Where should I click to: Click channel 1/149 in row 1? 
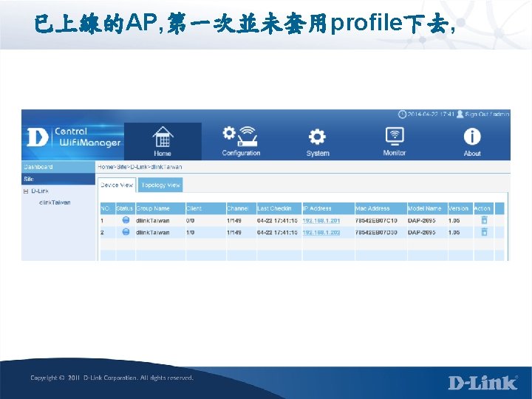point(233,220)
